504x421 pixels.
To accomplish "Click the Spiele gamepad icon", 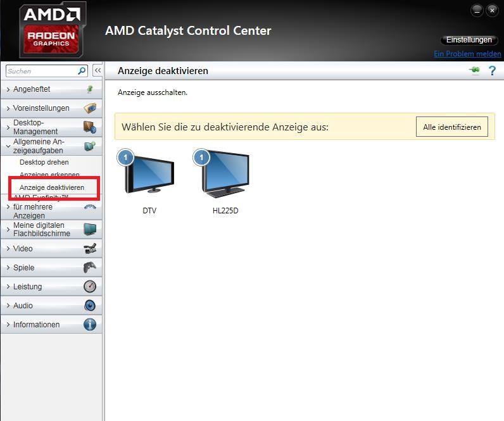I will (90, 267).
